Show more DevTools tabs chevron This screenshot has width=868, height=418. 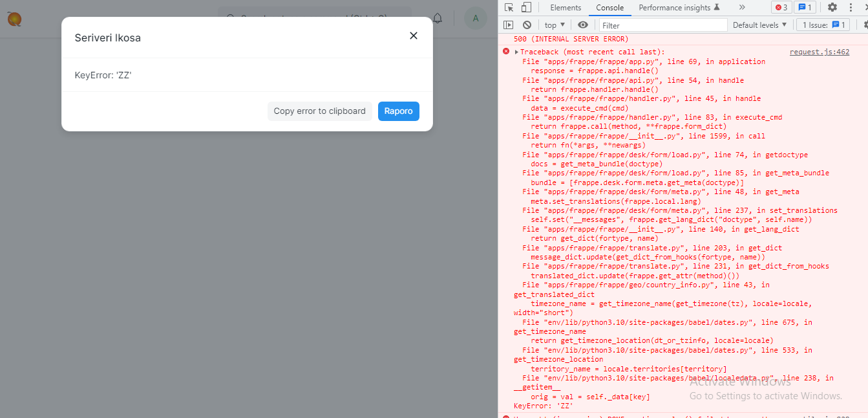[x=742, y=8]
